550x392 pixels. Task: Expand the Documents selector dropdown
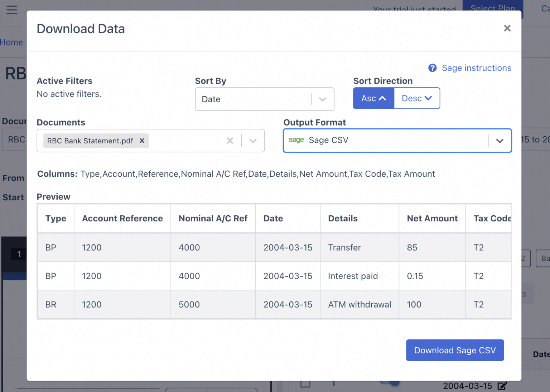[x=253, y=141]
